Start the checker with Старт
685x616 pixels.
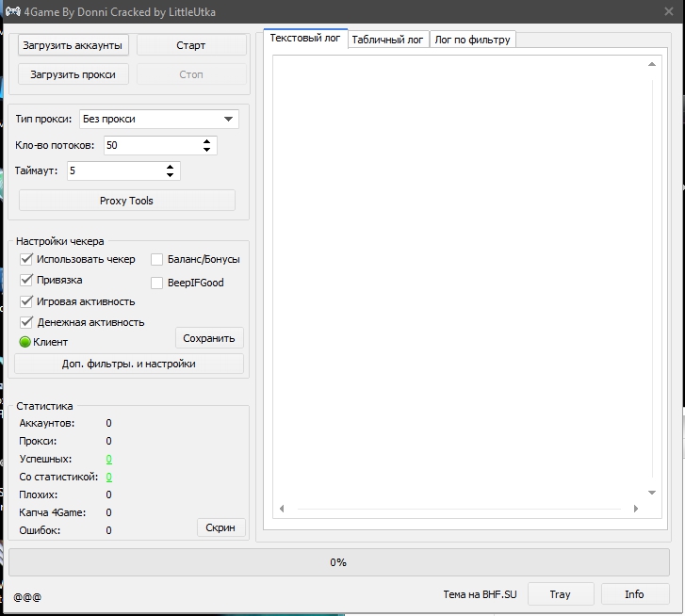pyautogui.click(x=191, y=45)
